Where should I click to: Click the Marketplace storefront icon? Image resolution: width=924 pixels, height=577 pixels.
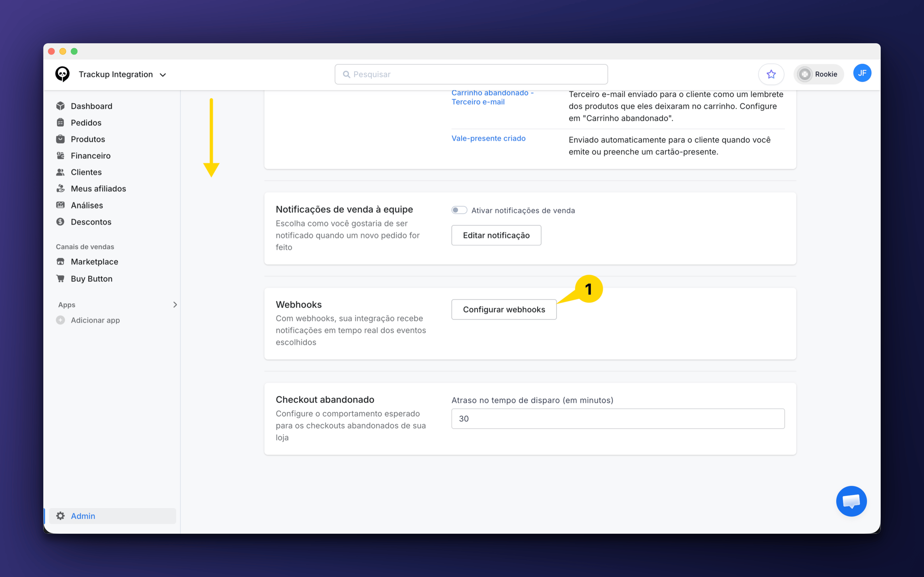[x=60, y=261]
